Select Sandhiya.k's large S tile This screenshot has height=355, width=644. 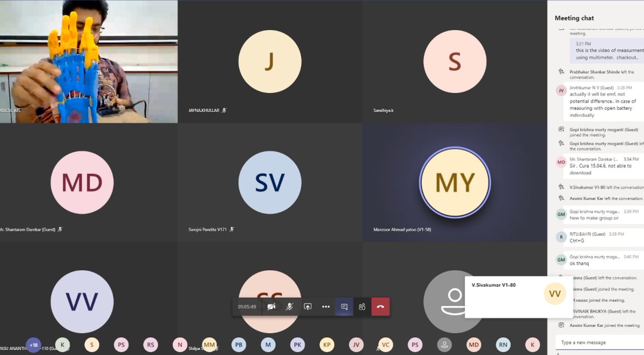pos(455,62)
